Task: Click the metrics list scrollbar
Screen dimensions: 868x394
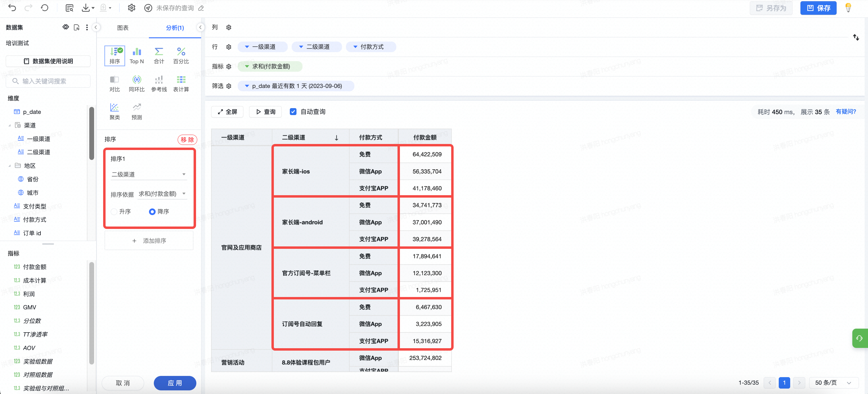Action: tap(91, 313)
